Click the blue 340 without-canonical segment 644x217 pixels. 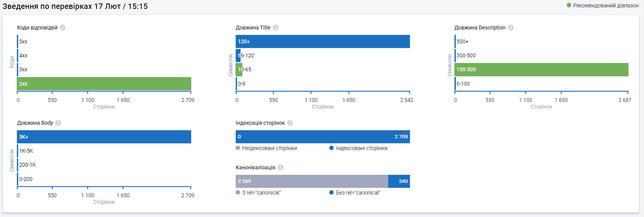point(399,181)
